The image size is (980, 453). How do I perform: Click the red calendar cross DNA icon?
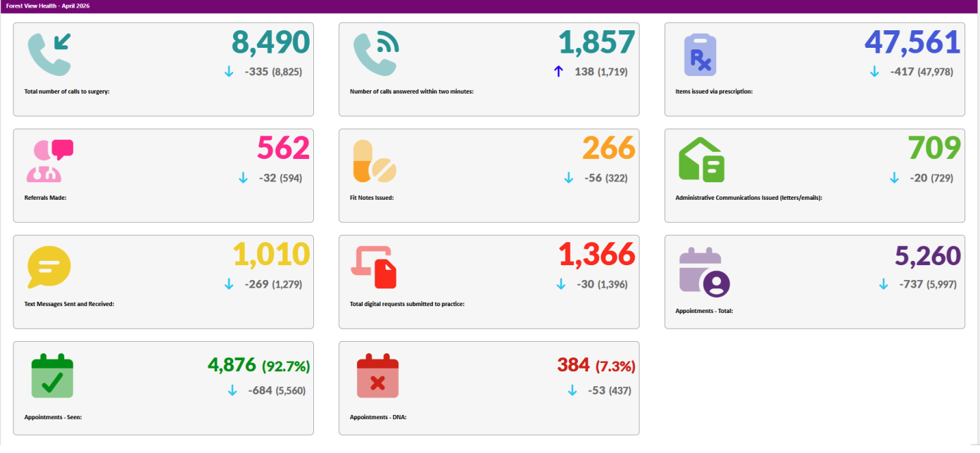(377, 376)
